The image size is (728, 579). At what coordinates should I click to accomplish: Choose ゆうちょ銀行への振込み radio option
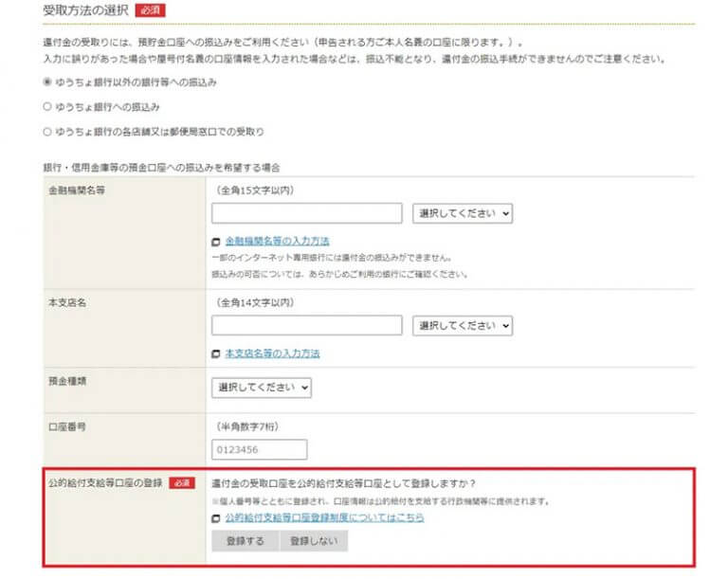(46, 107)
